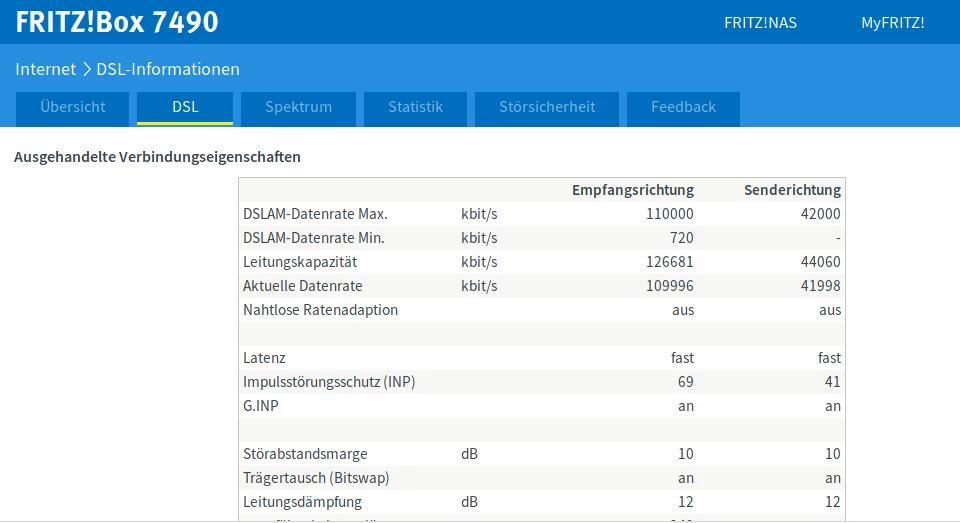Select the DSLAM-Datenrate Max. row label

click(315, 214)
